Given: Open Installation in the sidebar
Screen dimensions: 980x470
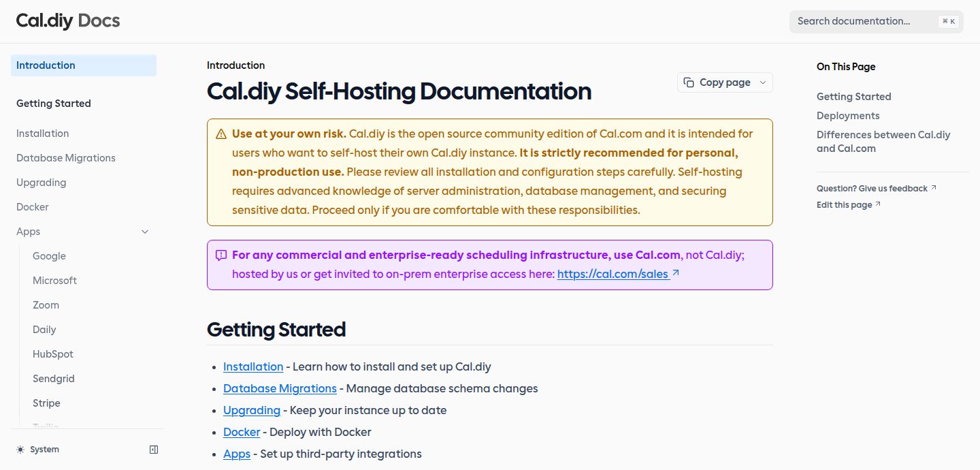Looking at the screenshot, I should tap(42, 134).
